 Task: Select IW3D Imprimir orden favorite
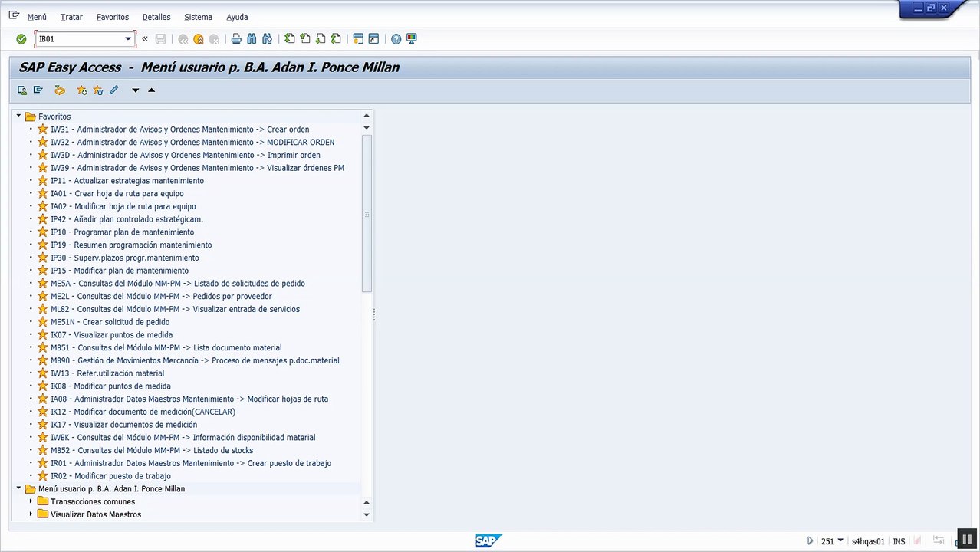(x=186, y=155)
